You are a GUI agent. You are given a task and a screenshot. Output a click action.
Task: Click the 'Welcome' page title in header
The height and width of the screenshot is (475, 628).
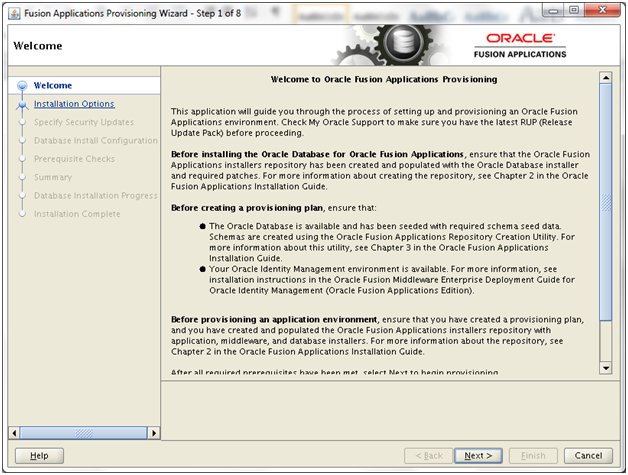pos(38,46)
